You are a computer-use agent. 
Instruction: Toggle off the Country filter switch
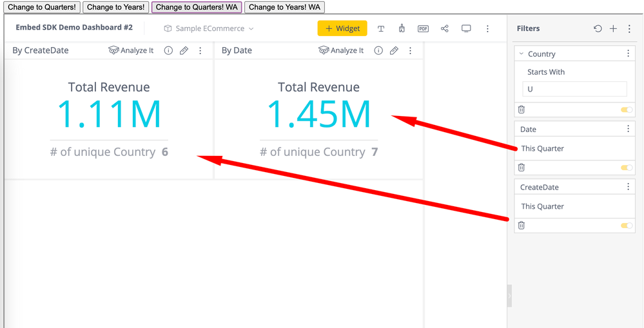click(x=626, y=110)
